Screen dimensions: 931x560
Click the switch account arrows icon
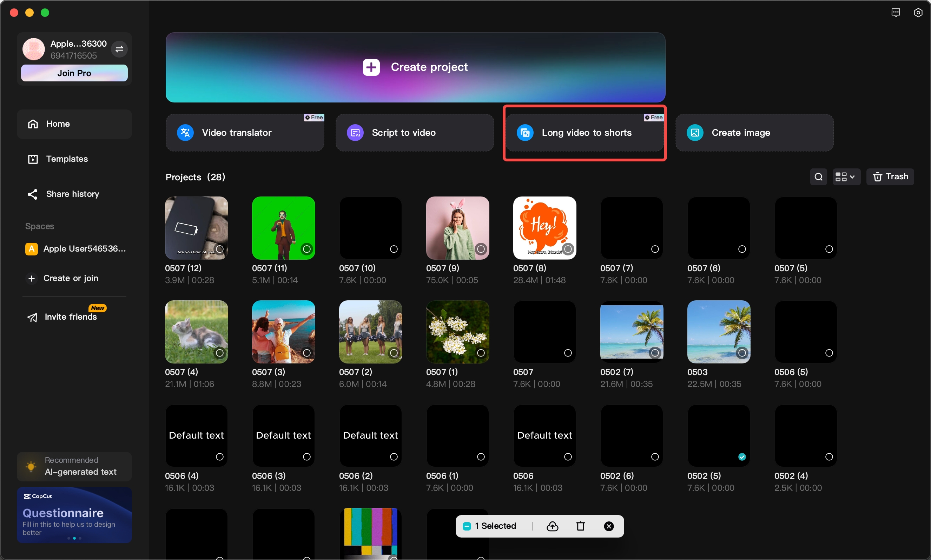click(119, 49)
